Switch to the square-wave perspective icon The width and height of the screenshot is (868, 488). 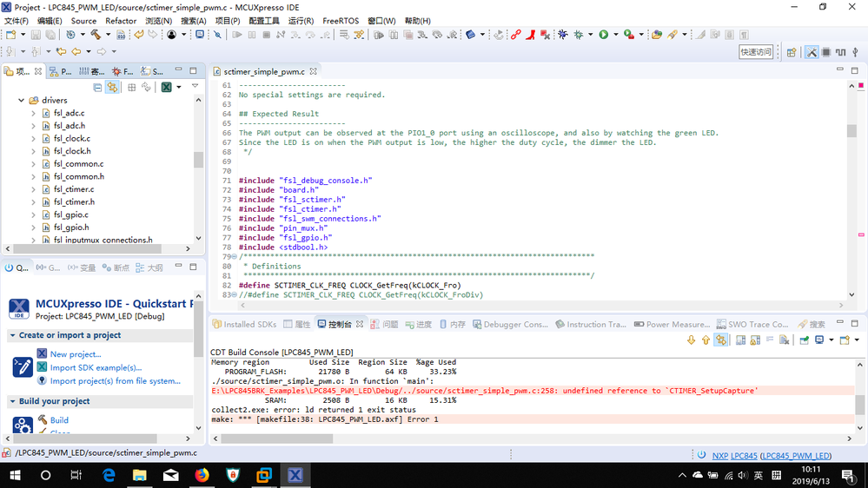(x=841, y=52)
